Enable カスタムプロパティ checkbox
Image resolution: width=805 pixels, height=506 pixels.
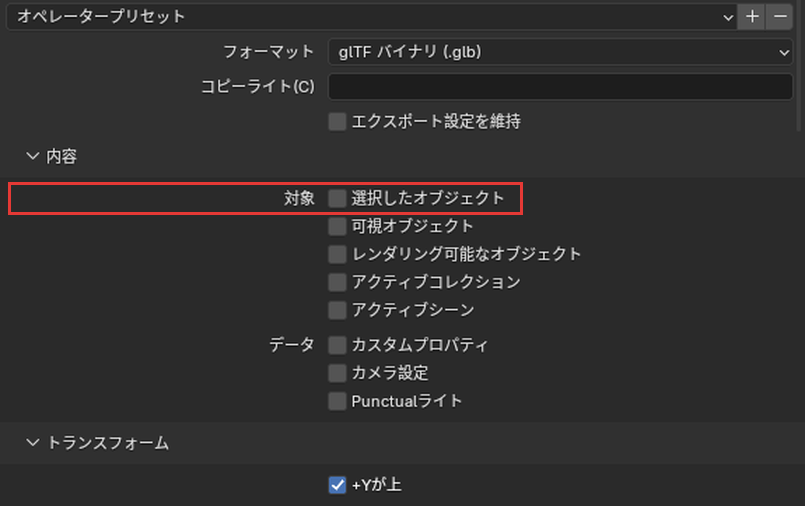tap(337, 345)
